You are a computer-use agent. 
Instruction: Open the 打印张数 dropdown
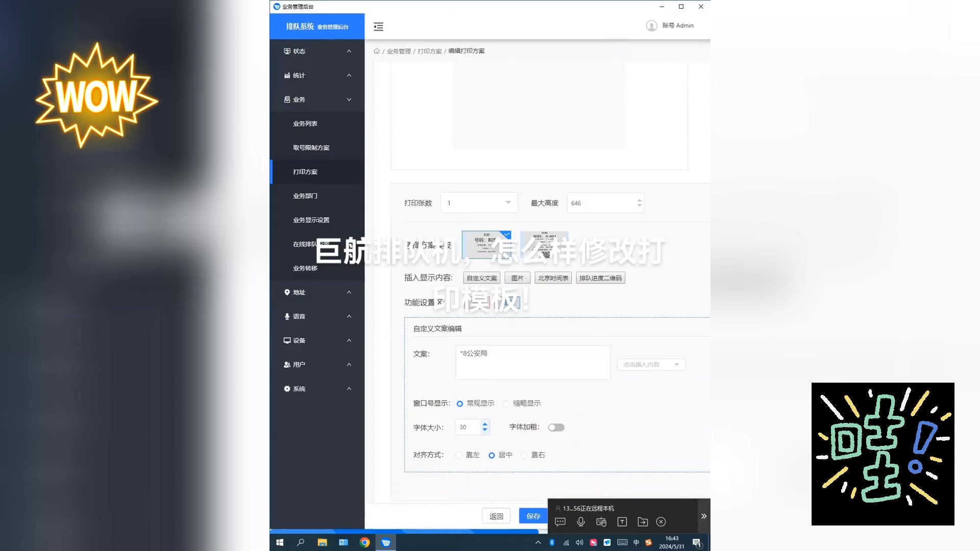(479, 203)
